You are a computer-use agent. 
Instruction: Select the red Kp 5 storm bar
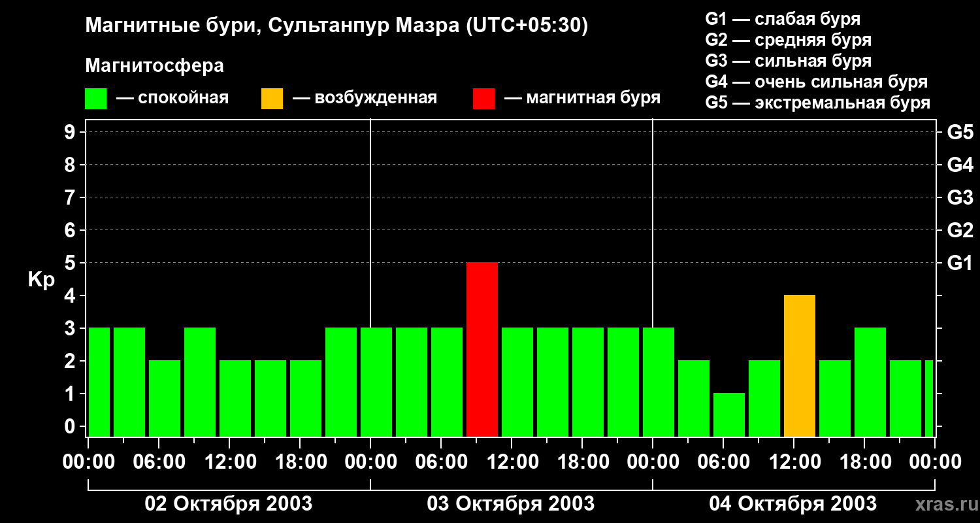click(482, 350)
